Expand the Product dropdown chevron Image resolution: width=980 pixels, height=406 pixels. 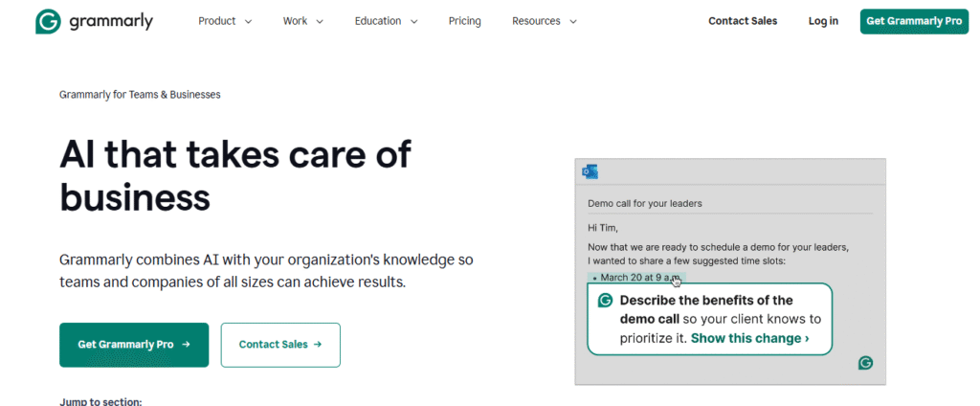pos(248,21)
